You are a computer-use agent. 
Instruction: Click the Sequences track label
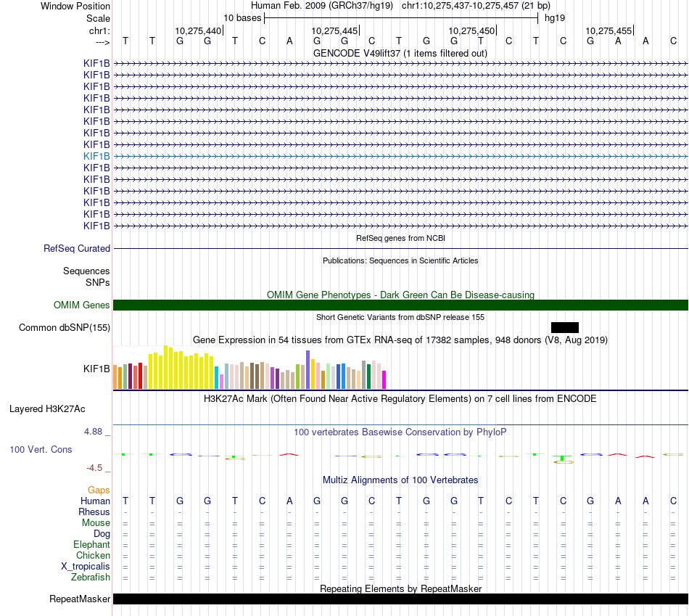(86, 271)
